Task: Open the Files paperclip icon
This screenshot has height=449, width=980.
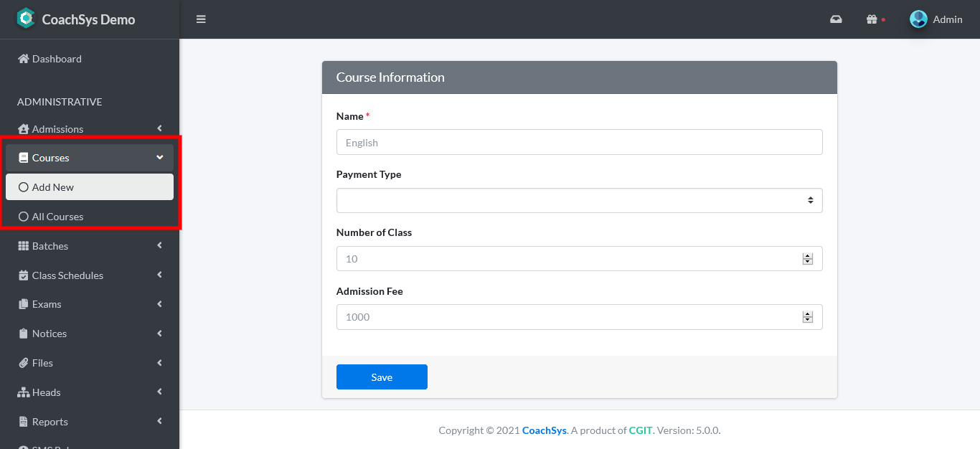Action: pos(24,363)
